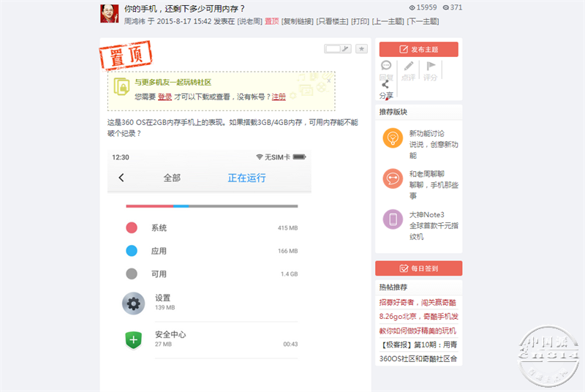Screen dimensions: 585x392
Task: Click the 415 MB value
Action: (x=287, y=228)
